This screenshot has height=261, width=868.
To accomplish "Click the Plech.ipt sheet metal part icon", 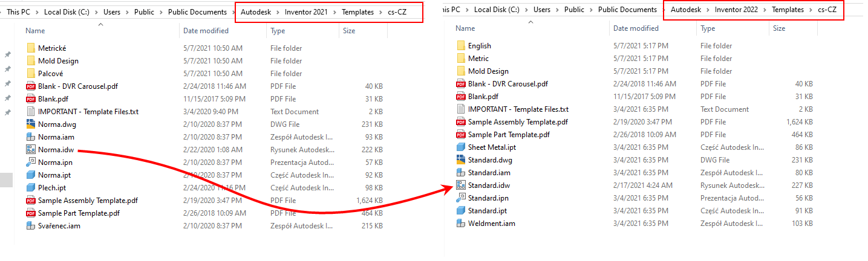I will [31, 187].
